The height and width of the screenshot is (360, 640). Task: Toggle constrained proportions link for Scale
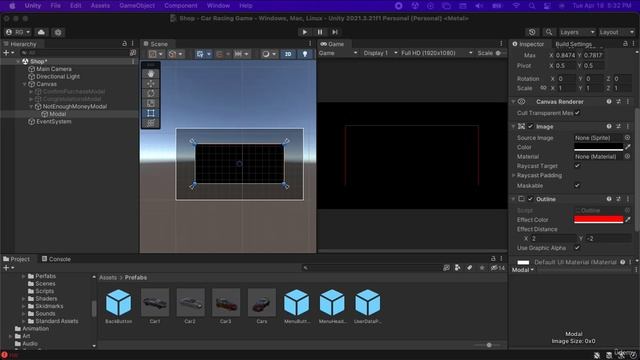(x=543, y=88)
